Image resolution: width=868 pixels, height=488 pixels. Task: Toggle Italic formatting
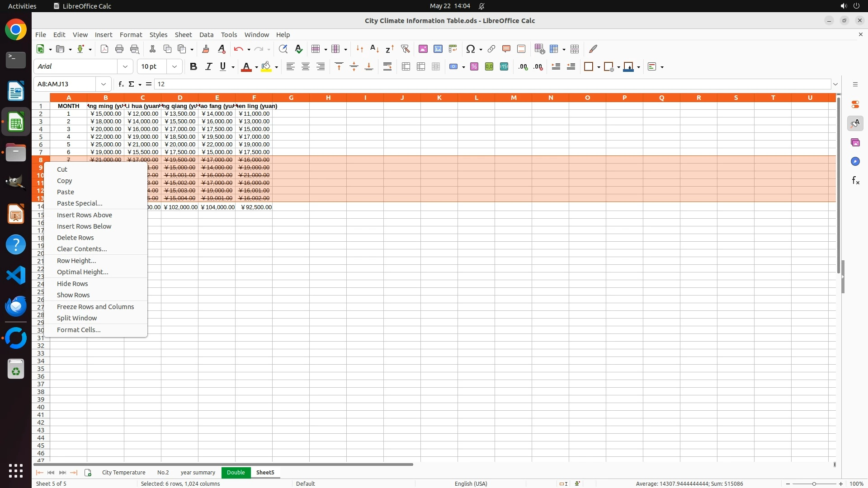coord(208,67)
